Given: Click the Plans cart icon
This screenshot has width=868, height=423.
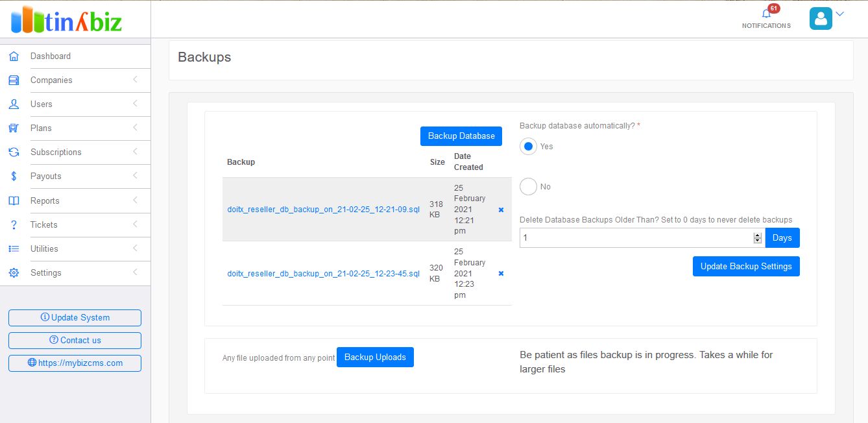Looking at the screenshot, I should point(14,128).
